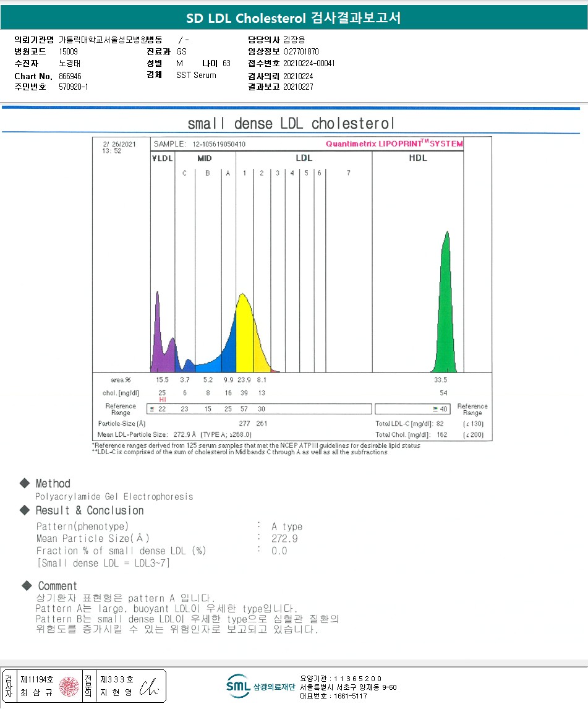Image resolution: width=588 pixels, height=709 pixels.
Task: Click the diamond bullet beside Result & Conclusion
Action: (x=25, y=510)
